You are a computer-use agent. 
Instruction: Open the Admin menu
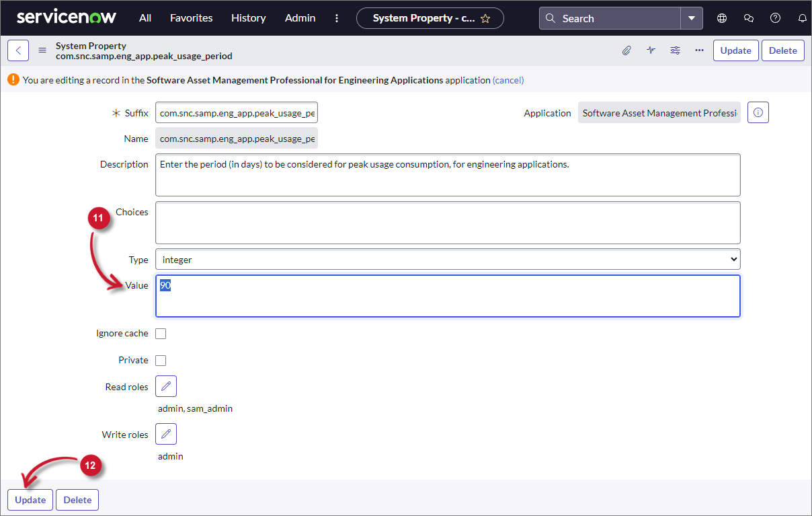pyautogui.click(x=300, y=18)
